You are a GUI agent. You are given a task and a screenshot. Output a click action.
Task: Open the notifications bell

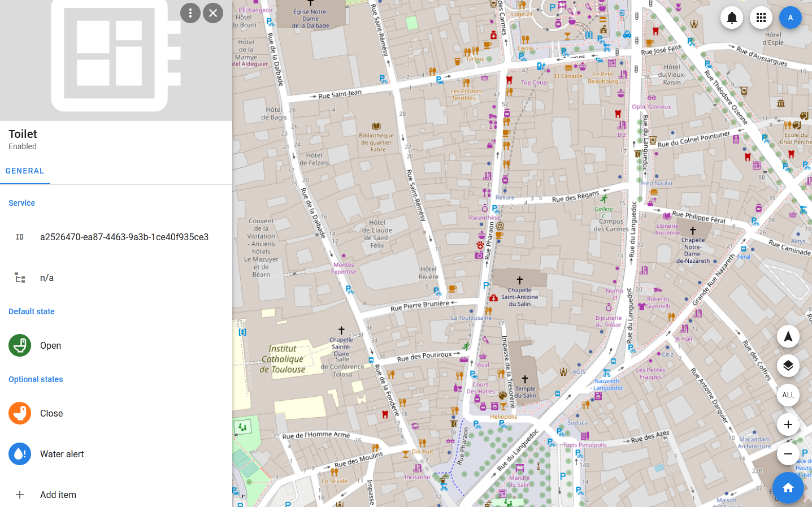point(732,18)
